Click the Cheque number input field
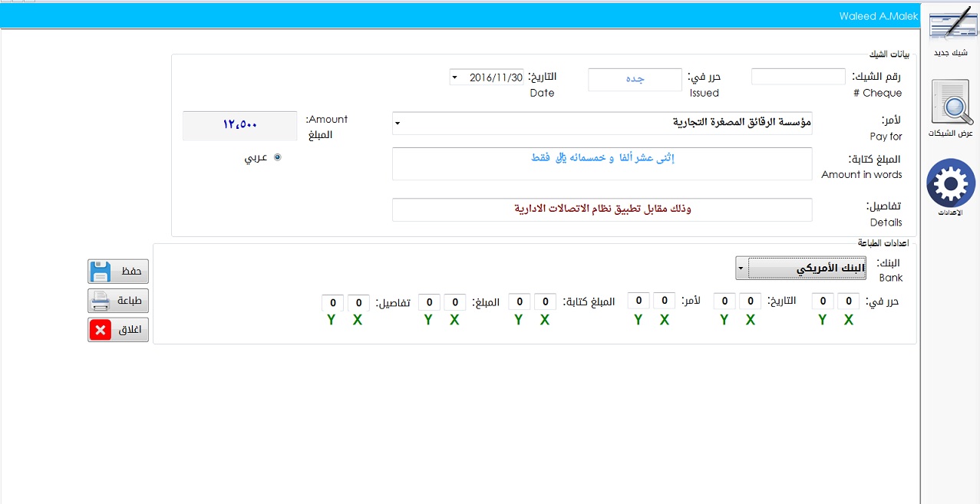Viewport: 980px width, 504px height. (797, 77)
